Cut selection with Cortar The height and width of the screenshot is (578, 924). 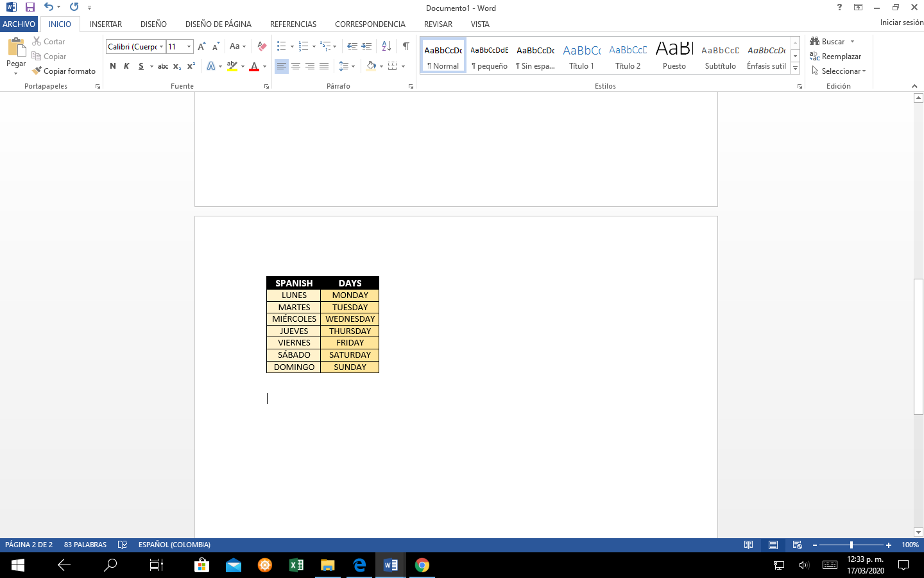(x=49, y=42)
